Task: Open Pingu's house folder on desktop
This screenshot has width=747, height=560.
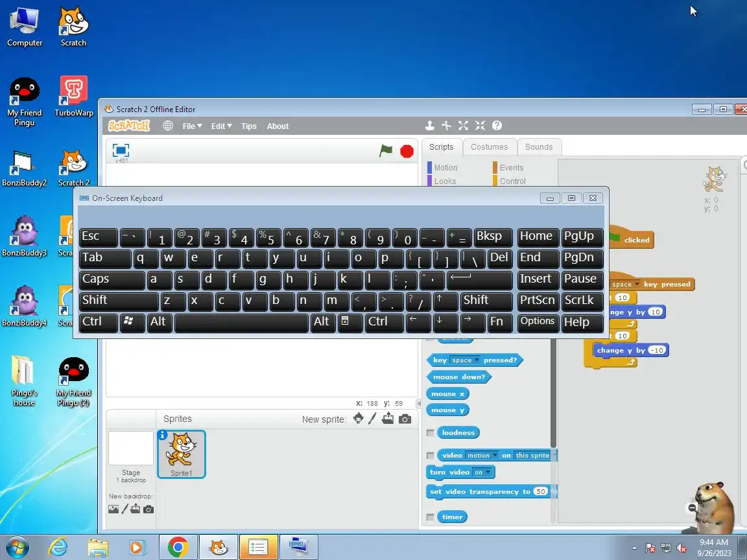Action: click(24, 381)
